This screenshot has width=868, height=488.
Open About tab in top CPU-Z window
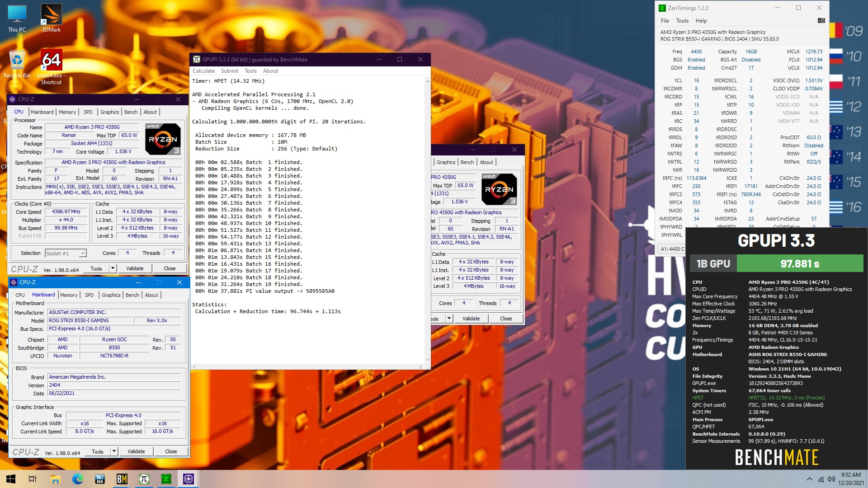150,112
